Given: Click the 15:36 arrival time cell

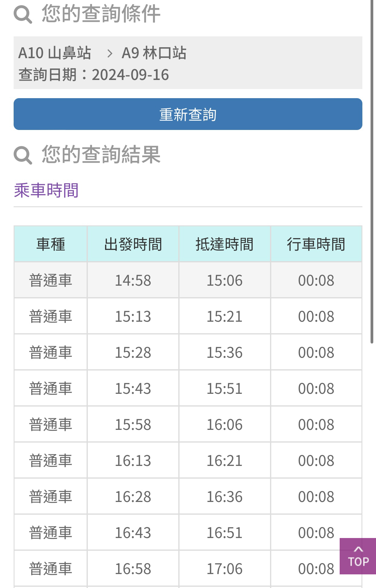Looking at the screenshot, I should tap(224, 352).
